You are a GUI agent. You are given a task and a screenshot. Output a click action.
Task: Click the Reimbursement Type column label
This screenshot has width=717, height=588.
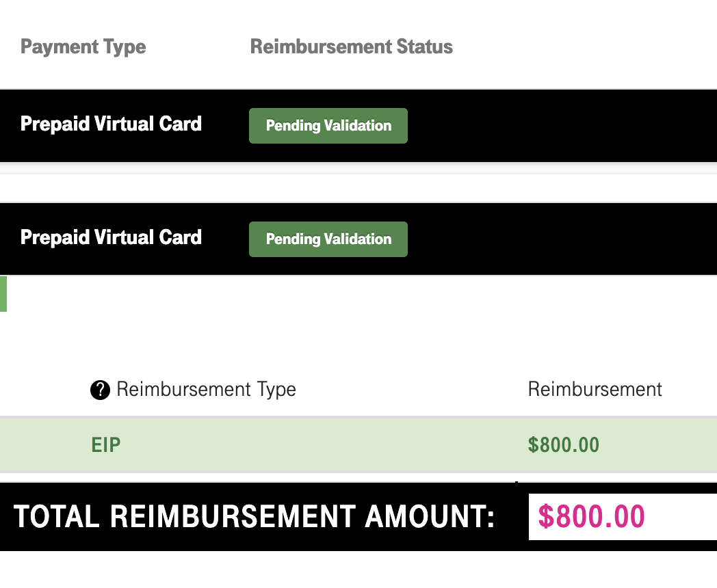click(x=206, y=390)
